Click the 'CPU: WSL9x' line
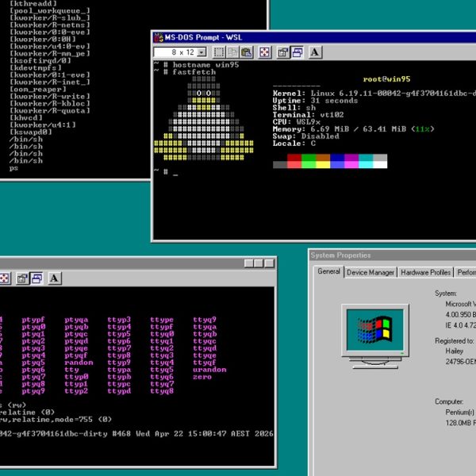The width and height of the screenshot is (476, 476). (x=296, y=122)
